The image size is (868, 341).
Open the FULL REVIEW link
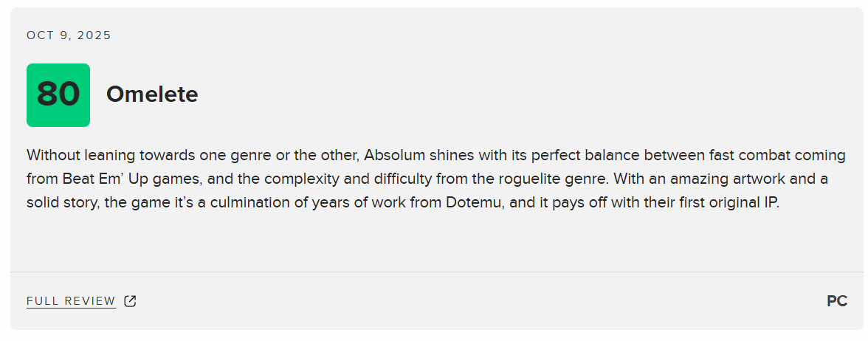coord(71,301)
